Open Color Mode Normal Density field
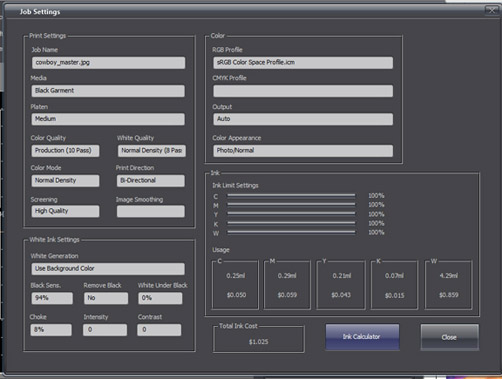Screen dimensions: 502x379 [x=65, y=181]
